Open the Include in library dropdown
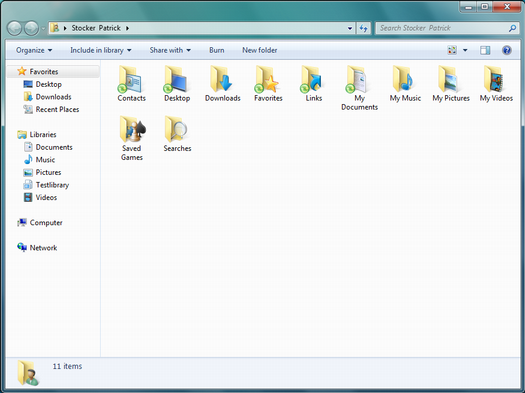The image size is (525, 393). pos(100,50)
